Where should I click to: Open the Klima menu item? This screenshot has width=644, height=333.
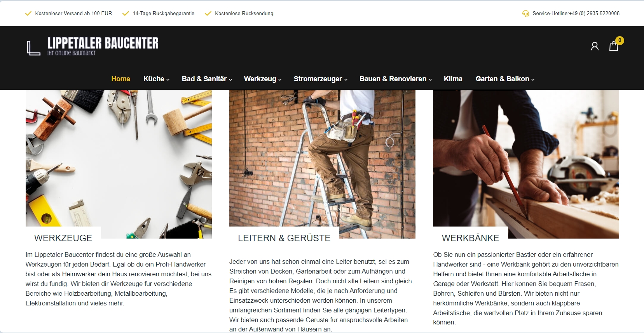coord(453,79)
